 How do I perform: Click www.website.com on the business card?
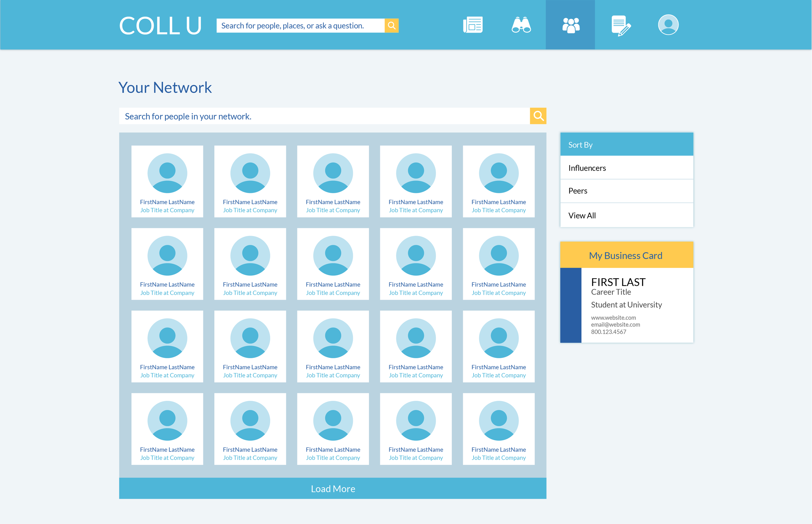tap(613, 318)
